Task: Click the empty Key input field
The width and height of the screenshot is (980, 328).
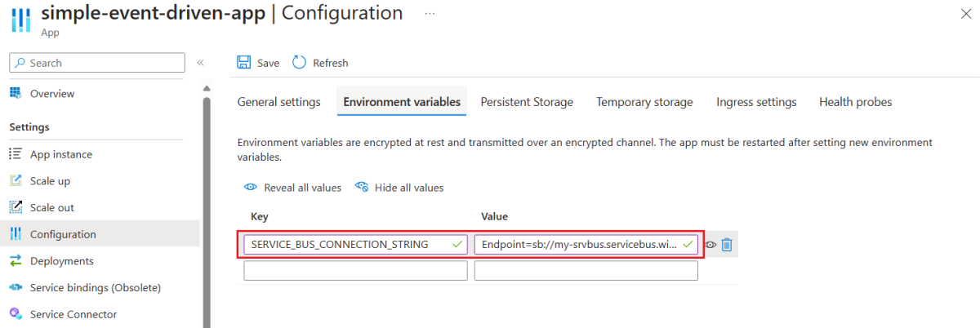Action: pyautogui.click(x=355, y=271)
